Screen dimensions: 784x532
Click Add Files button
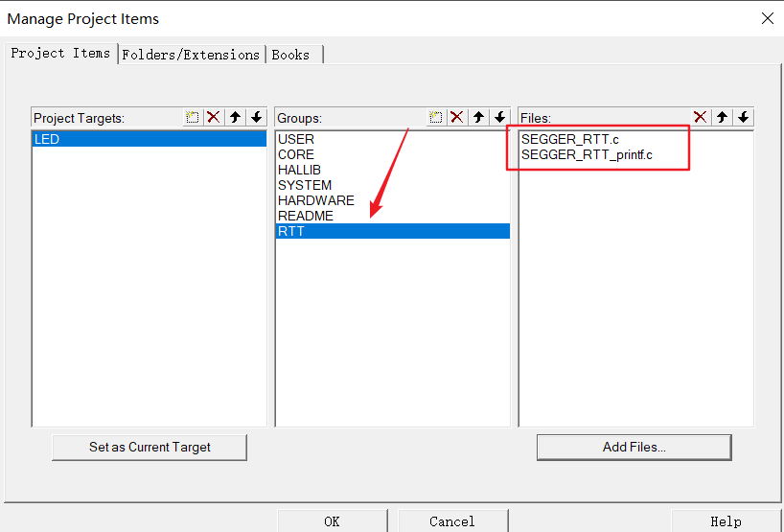point(634,447)
